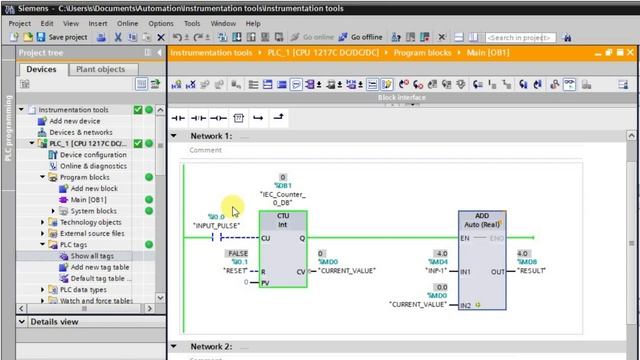Click the Print icon in main toolbar
Screen dimensions: 640x360
point(101,38)
